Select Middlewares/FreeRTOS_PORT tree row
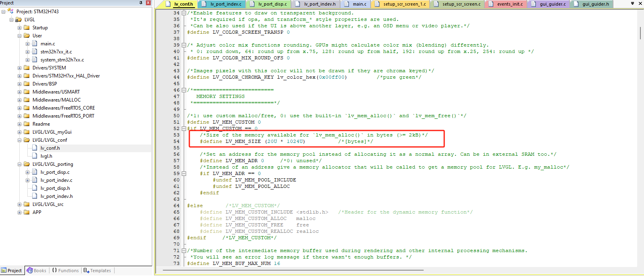The height and width of the screenshot is (277, 644). pos(64,116)
